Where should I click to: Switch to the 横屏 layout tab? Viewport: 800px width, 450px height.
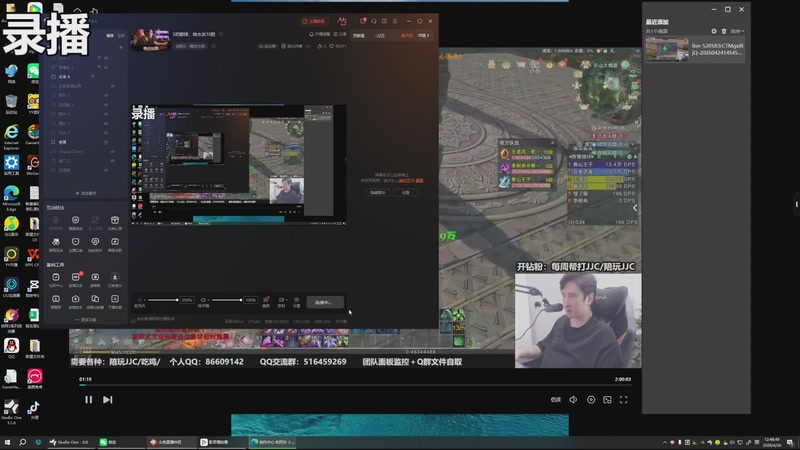pyautogui.click(x=110, y=36)
